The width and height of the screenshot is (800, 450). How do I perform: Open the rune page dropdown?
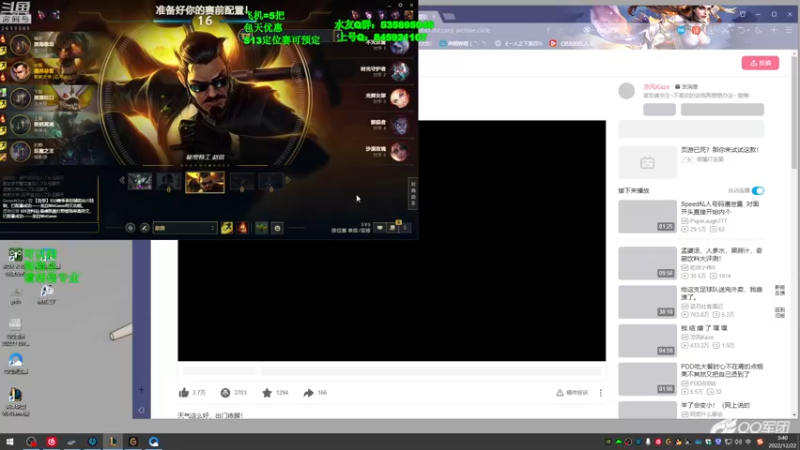click(x=185, y=228)
